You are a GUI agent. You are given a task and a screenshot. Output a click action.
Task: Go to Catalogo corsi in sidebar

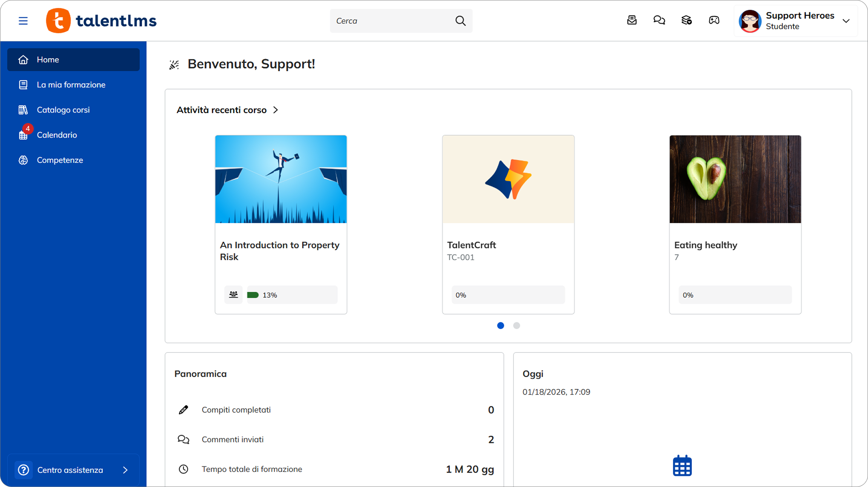pos(63,110)
